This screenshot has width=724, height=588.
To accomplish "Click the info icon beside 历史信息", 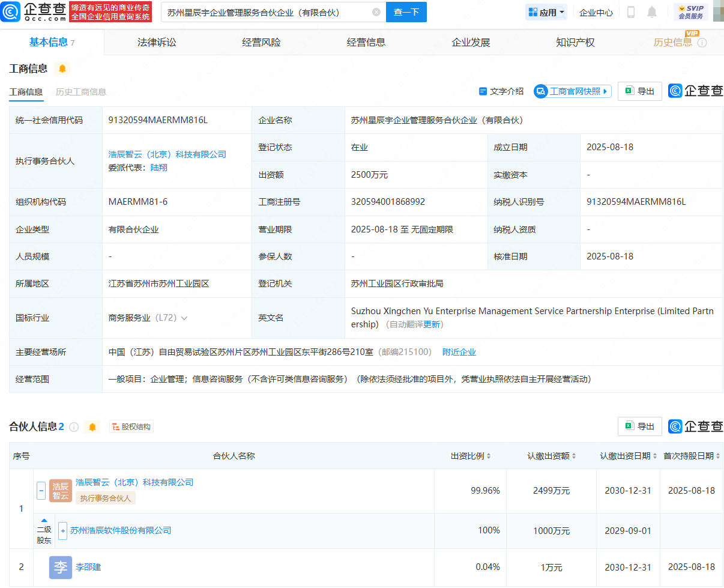I will (702, 43).
